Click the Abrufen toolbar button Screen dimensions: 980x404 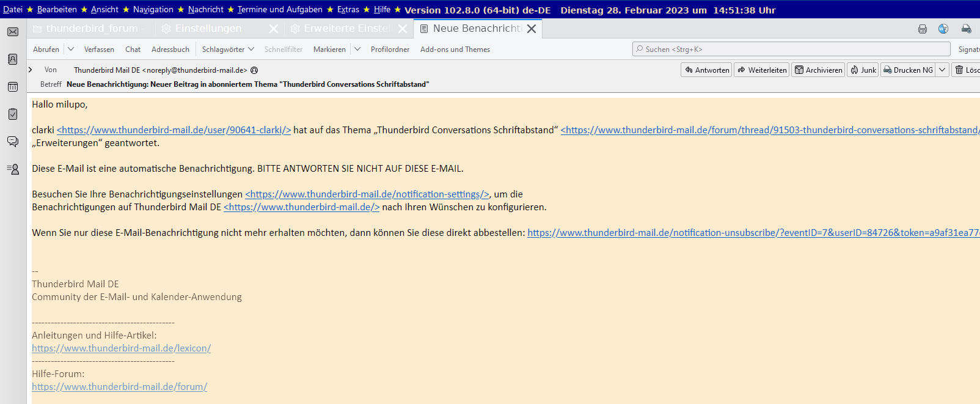(46, 50)
